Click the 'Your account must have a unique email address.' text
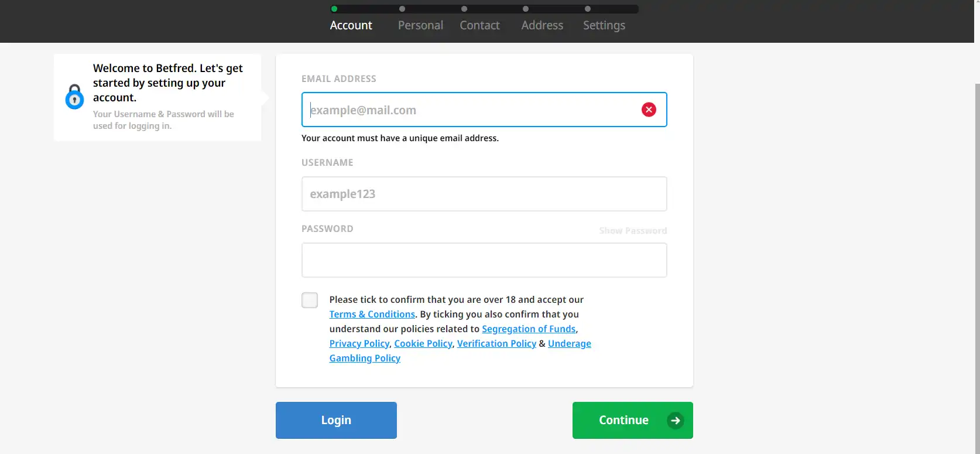 (400, 138)
